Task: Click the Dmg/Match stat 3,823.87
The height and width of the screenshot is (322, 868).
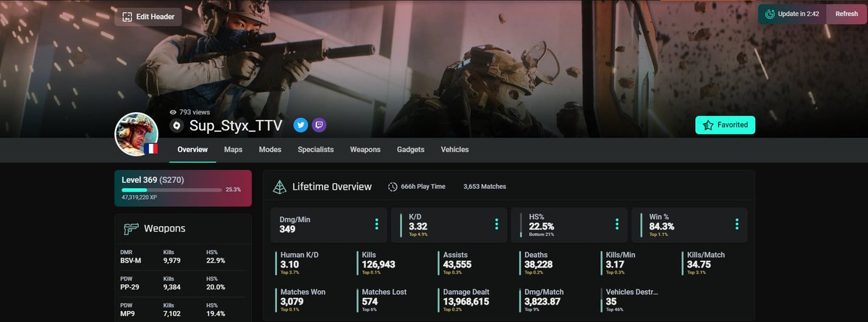Action: [541, 301]
